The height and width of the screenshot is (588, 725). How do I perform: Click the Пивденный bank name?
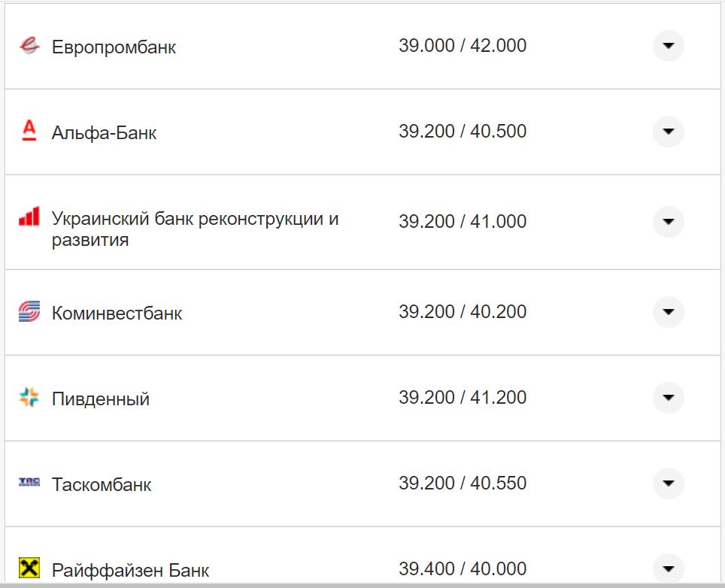click(x=99, y=399)
